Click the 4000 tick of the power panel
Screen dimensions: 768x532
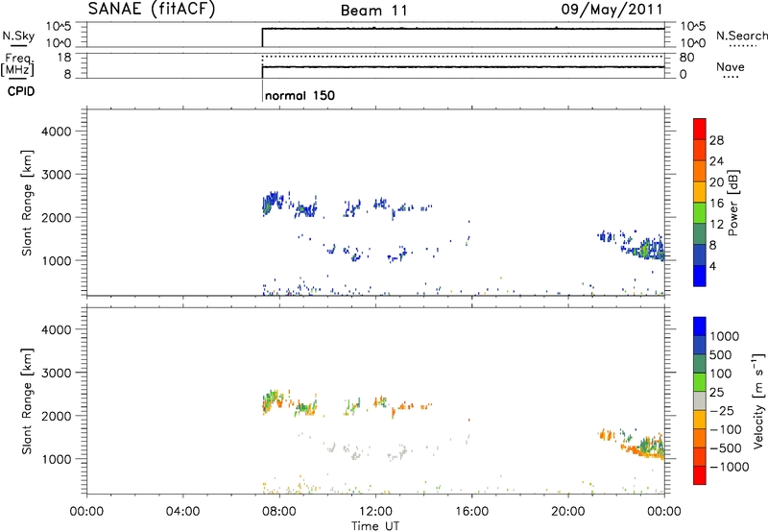57,132
